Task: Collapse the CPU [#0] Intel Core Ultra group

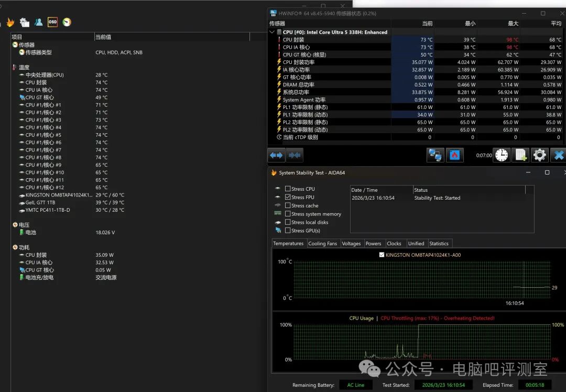Action: [272, 32]
